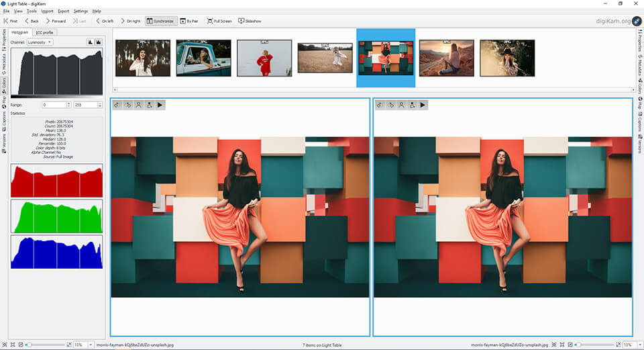
Task: Open left sidebar Metadata tab
Action: click(4, 64)
